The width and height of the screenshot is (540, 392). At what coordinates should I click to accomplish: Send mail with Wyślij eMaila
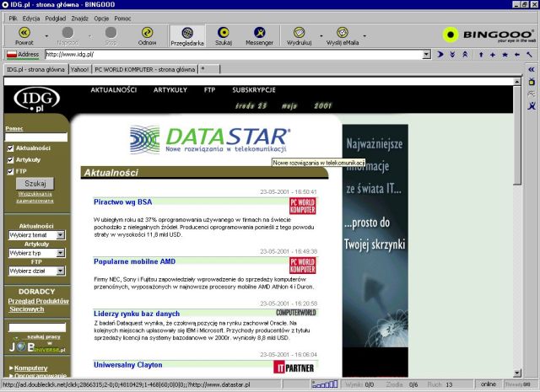(343, 36)
